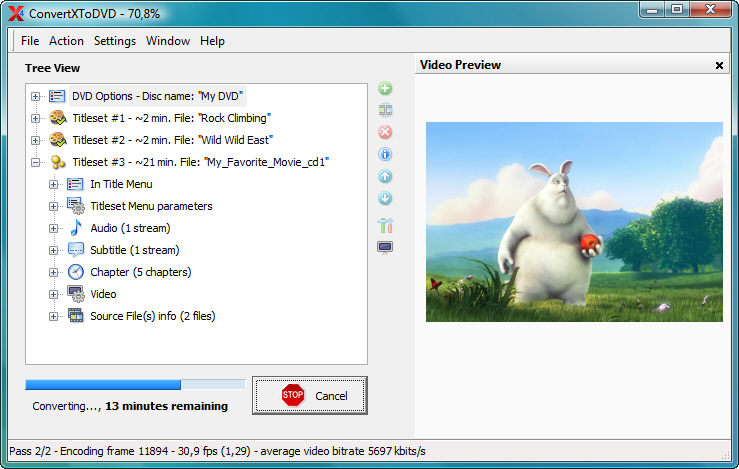Collapse Titleset #3 My_Favorite_Movie_cd1 node

coord(36,162)
